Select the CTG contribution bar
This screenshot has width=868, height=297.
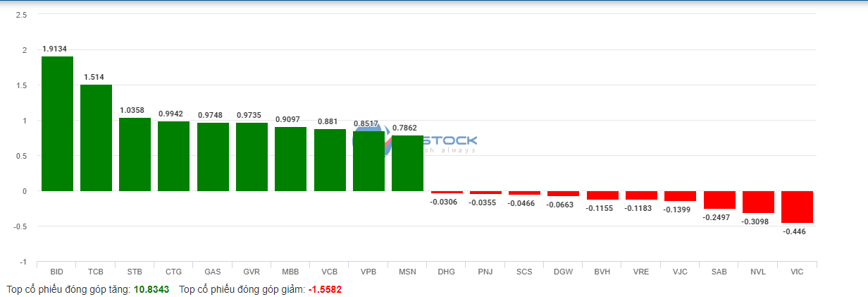173,156
